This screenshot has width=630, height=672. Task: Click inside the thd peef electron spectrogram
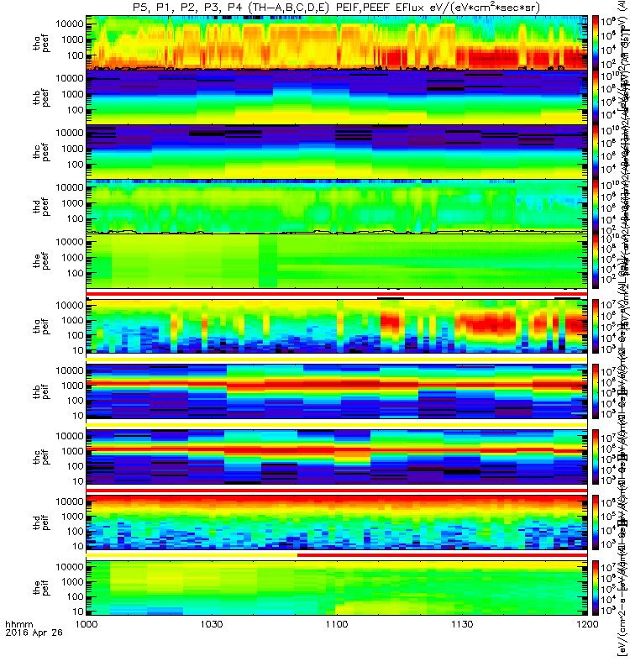[x=337, y=206]
